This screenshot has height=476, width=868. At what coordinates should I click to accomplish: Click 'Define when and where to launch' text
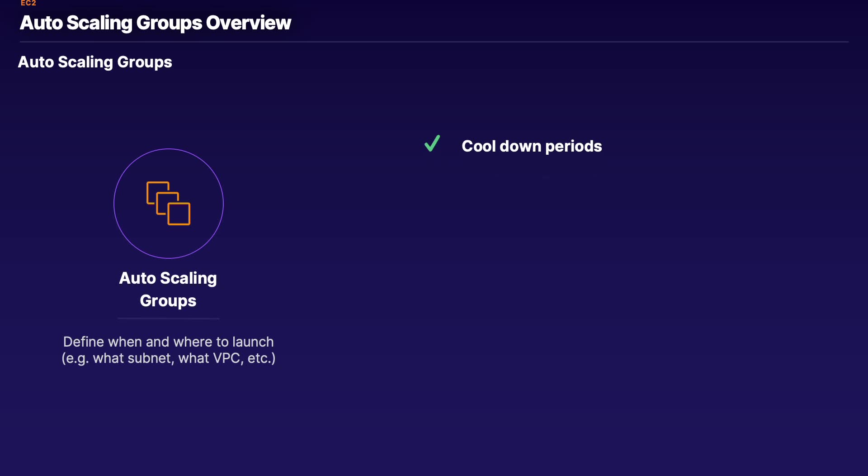click(168, 342)
